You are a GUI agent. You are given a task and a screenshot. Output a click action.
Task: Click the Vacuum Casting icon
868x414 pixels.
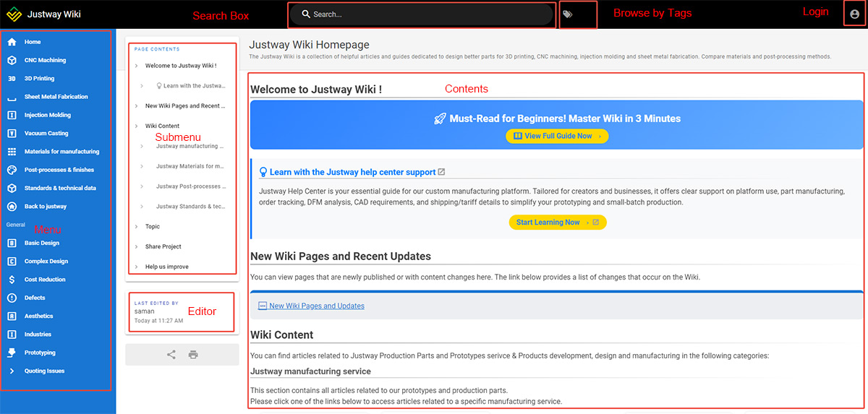pos(12,133)
